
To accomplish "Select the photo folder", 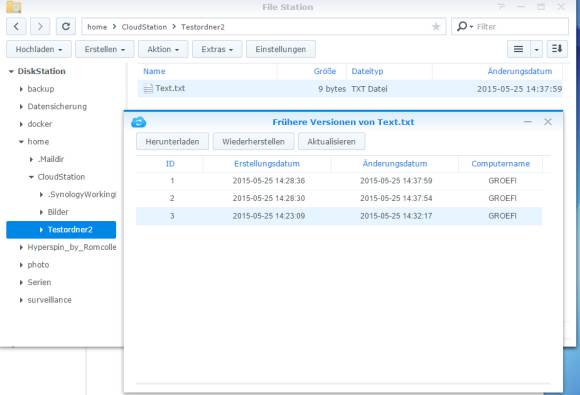I will point(38,265).
